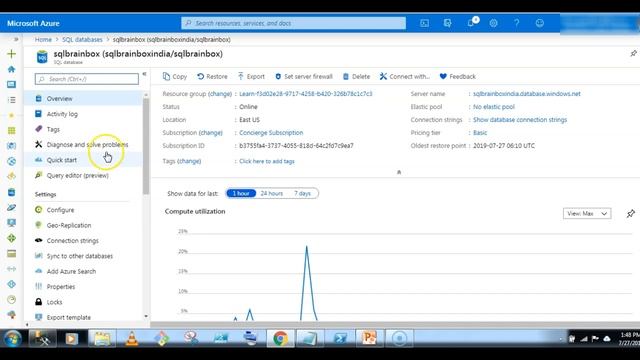Open Diagnose and solve problems
Screen dimensions: 640x360
pos(83,144)
